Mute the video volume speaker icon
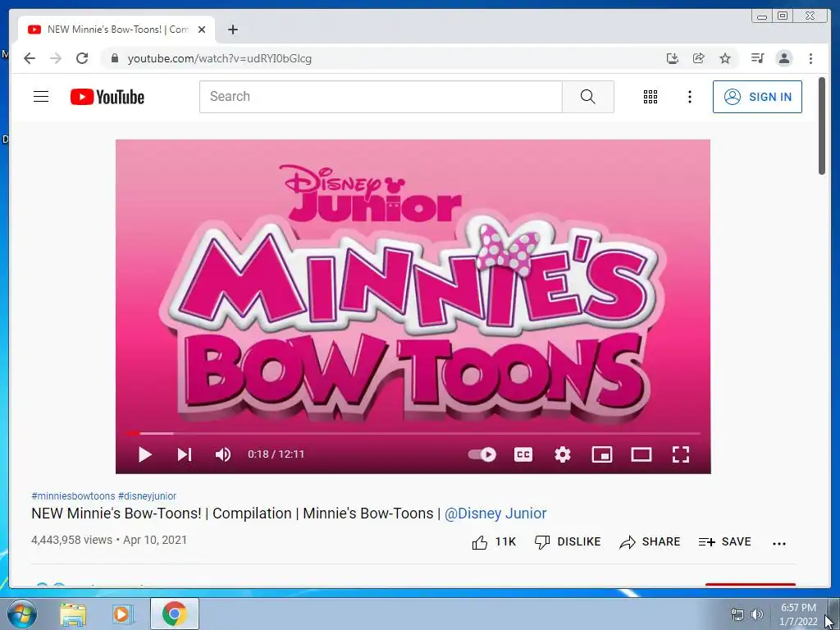 223,454
